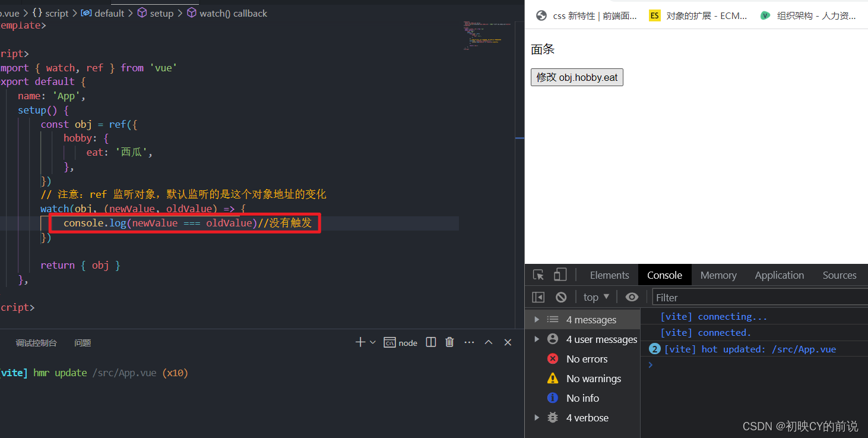Viewport: 868px width, 438px height.
Task: Click the console prompt chevron
Action: (x=651, y=365)
